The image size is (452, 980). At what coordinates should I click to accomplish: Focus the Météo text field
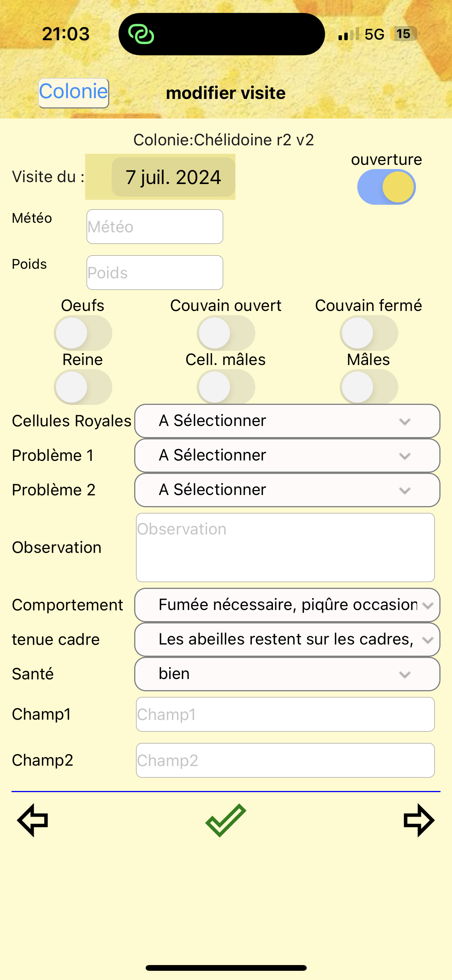point(155,227)
